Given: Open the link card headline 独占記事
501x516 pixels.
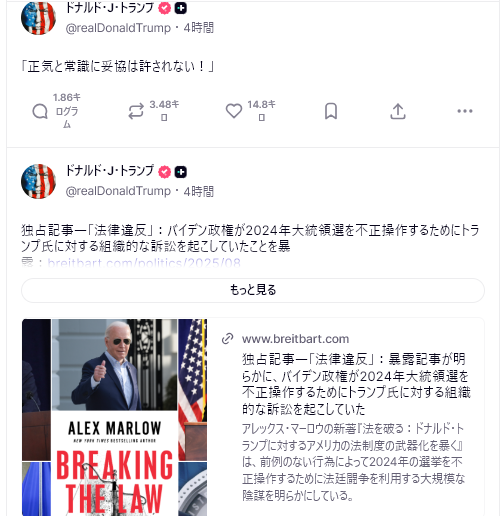Looking at the screenshot, I should (356, 384).
